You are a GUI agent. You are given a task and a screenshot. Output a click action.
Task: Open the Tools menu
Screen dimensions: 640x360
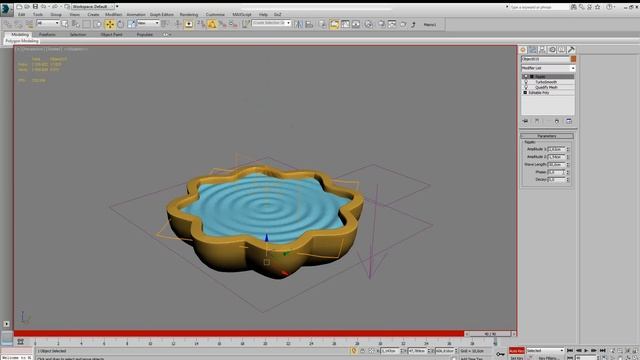(38, 14)
